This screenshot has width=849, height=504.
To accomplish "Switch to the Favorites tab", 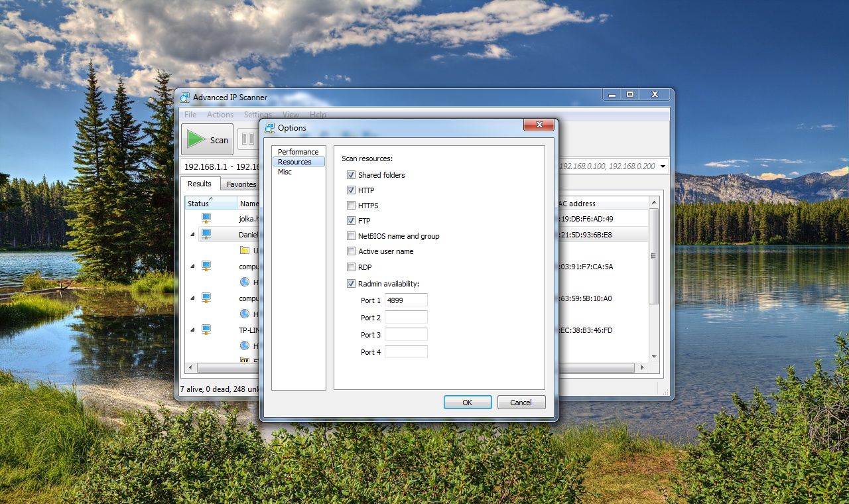I will 241,184.
